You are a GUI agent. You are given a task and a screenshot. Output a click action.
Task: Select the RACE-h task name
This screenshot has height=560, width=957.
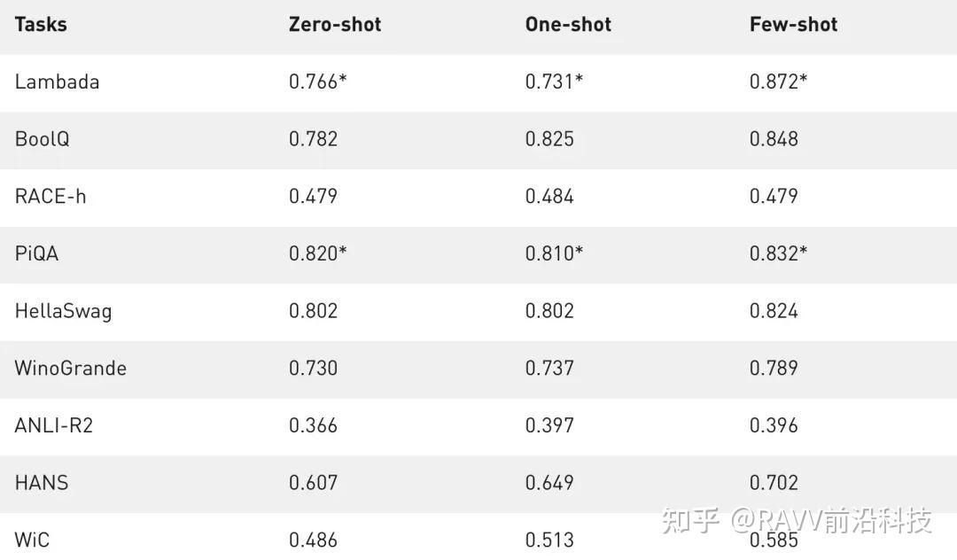(51, 196)
